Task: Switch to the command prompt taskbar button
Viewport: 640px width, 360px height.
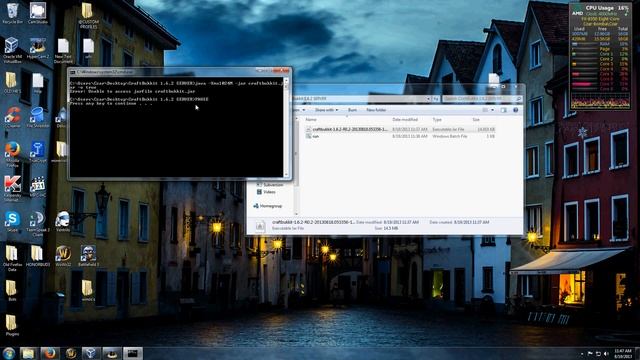Action: coord(133,353)
